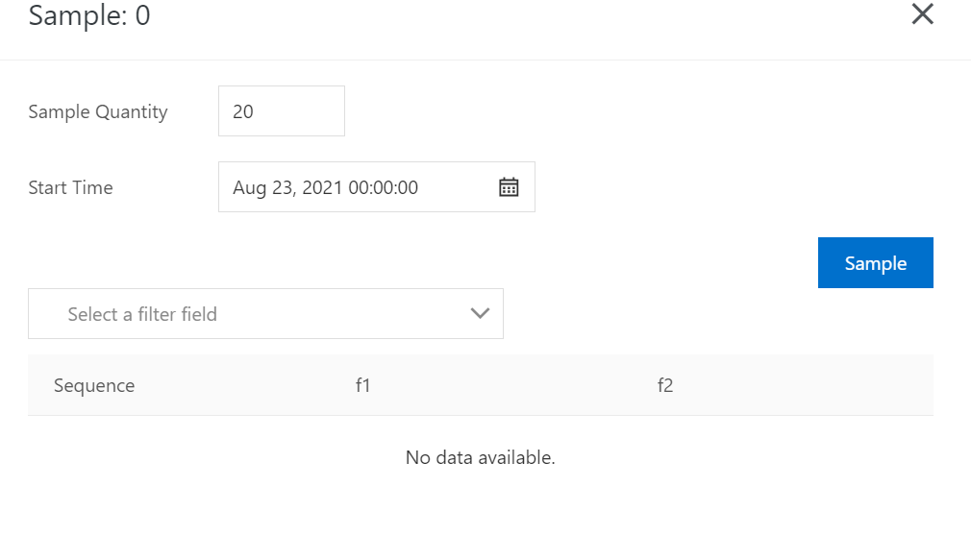Focus the Sample Quantity input box
The height and width of the screenshot is (560, 971).
(x=281, y=111)
